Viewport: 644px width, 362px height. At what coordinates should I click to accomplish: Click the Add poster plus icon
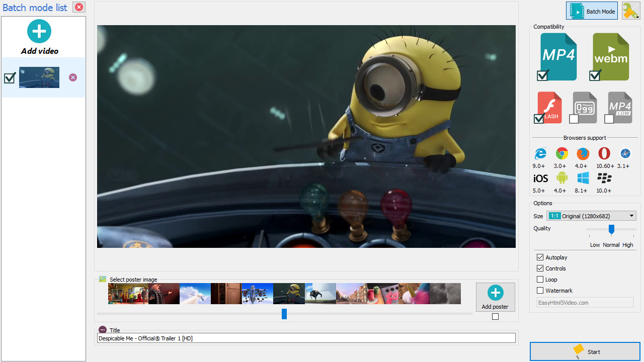pos(495,293)
